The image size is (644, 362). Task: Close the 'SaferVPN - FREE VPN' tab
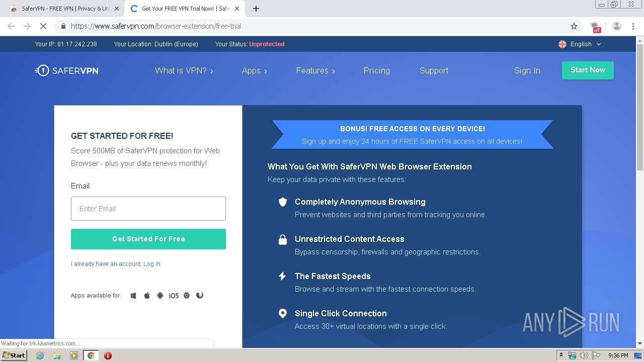pos(117,9)
